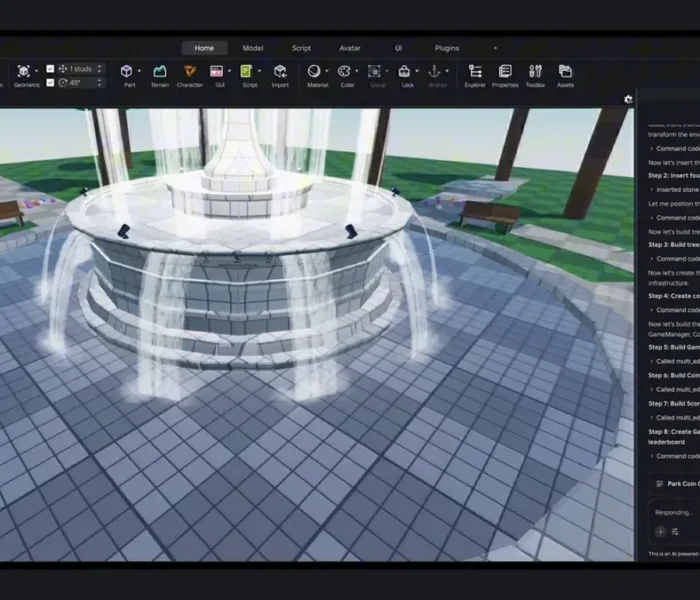The height and width of the screenshot is (600, 700).
Task: Open the Color dropdown arrow
Action: pyautogui.click(x=356, y=71)
